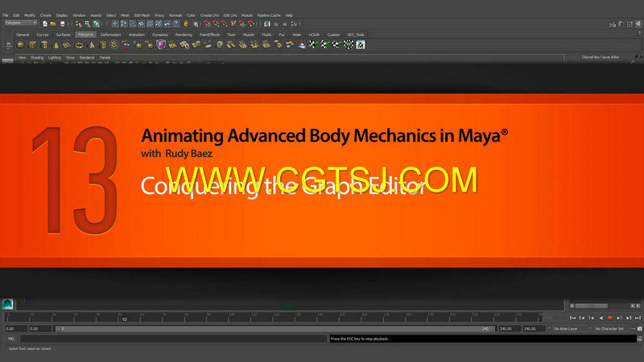
Task: Create a polygon torus from shelf
Action: pos(79,45)
